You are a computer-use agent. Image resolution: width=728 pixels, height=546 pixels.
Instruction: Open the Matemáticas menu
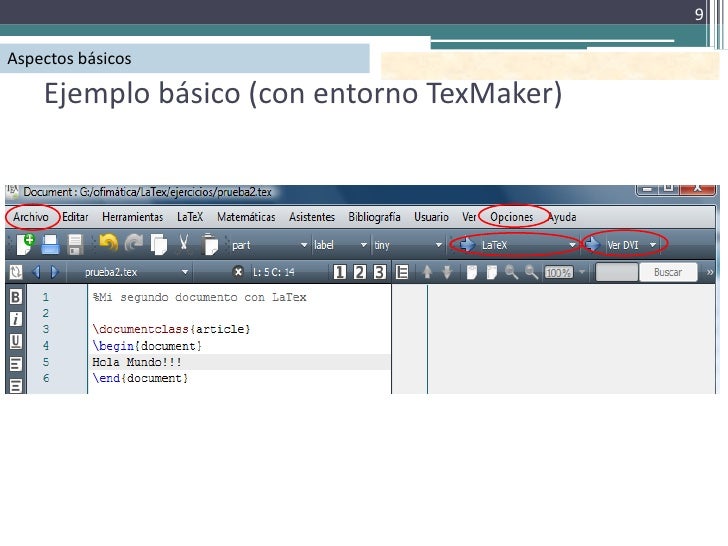tap(246, 217)
